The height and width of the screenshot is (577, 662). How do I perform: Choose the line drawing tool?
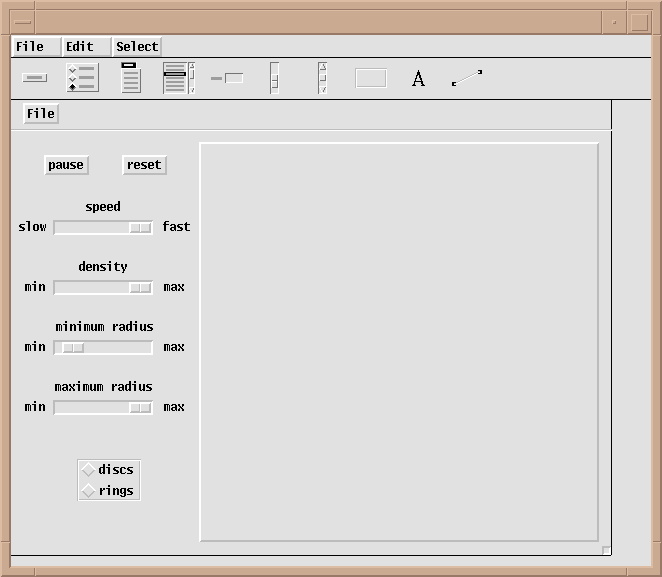(x=466, y=78)
